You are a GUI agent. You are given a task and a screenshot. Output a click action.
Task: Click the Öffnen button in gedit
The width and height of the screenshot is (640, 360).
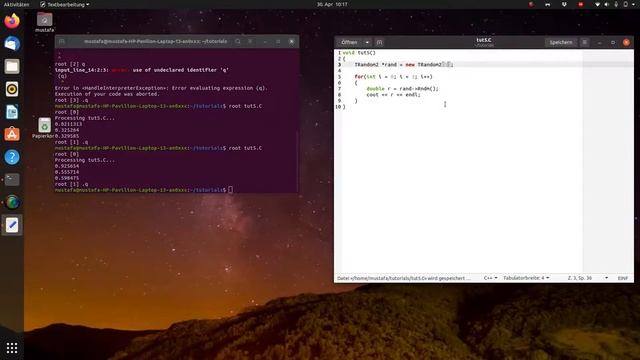tap(349, 42)
